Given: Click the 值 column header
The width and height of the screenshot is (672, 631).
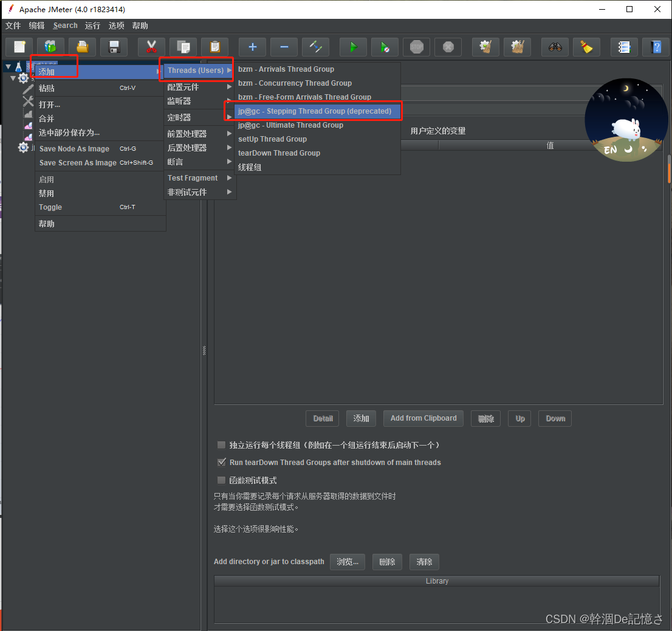Looking at the screenshot, I should point(550,145).
